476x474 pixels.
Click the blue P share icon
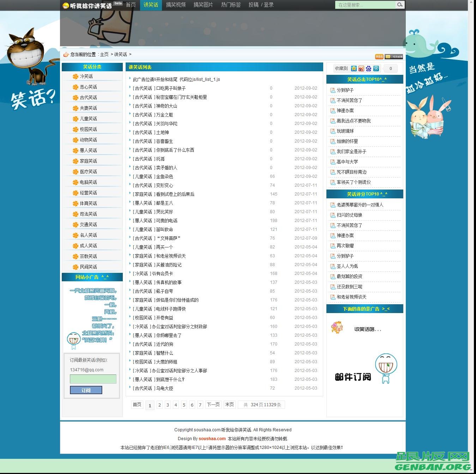point(376,68)
